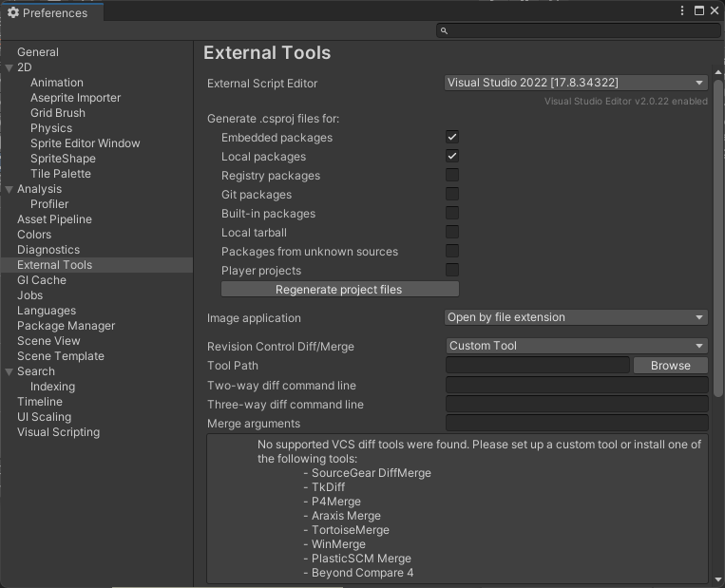Click the Preferences gear icon
The image size is (725, 588).
(13, 12)
